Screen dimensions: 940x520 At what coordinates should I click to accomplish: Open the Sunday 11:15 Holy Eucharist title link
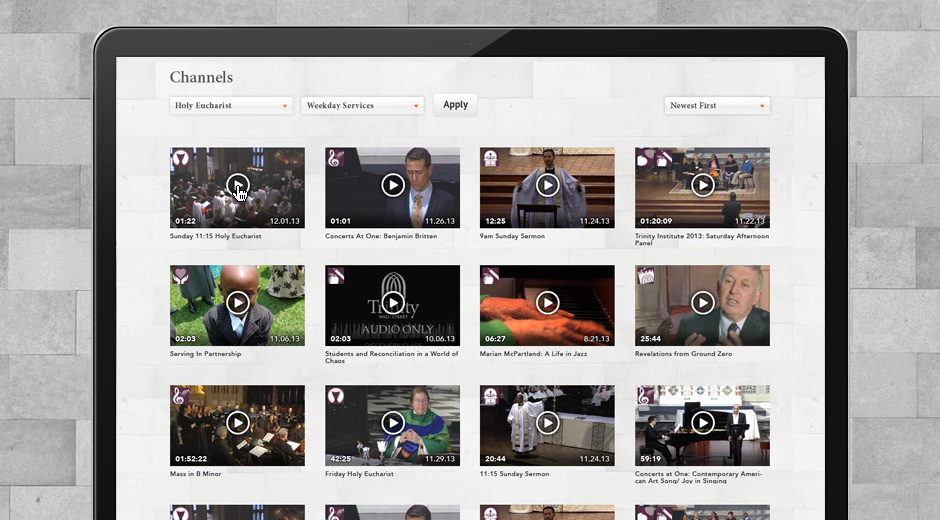pyautogui.click(x=215, y=236)
